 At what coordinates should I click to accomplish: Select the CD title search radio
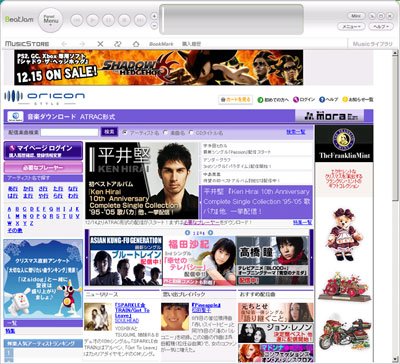[191, 132]
